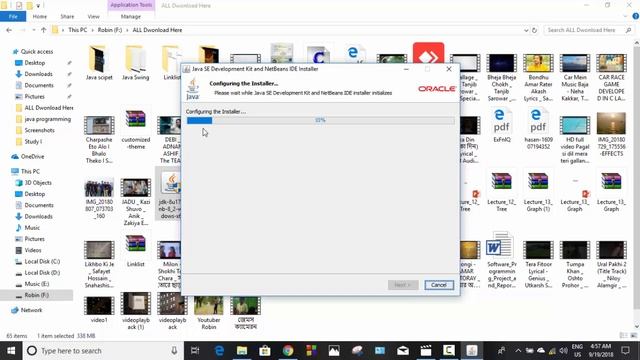Open Local Disk (D:) drive
The image size is (640, 360).
point(42,273)
